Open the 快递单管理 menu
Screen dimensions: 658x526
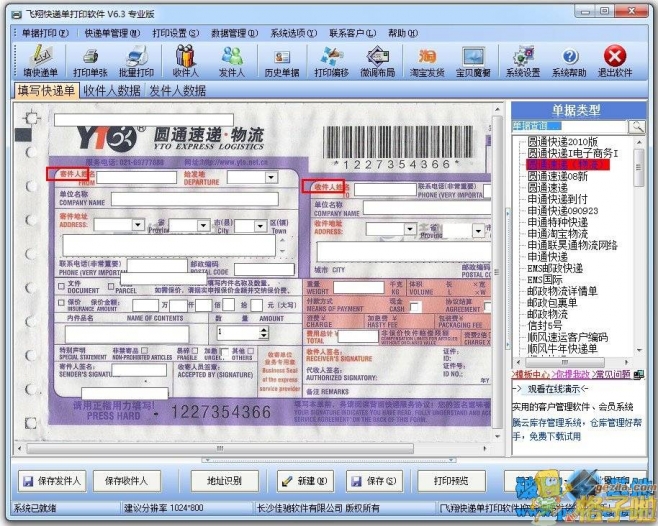coord(112,33)
